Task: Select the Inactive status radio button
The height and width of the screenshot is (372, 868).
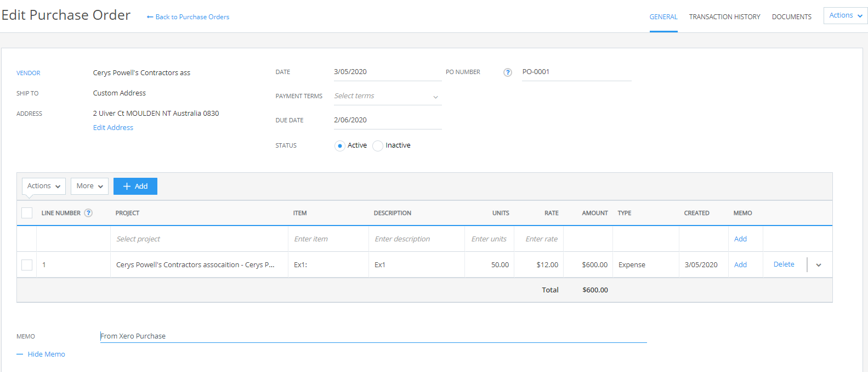Action: (x=377, y=146)
